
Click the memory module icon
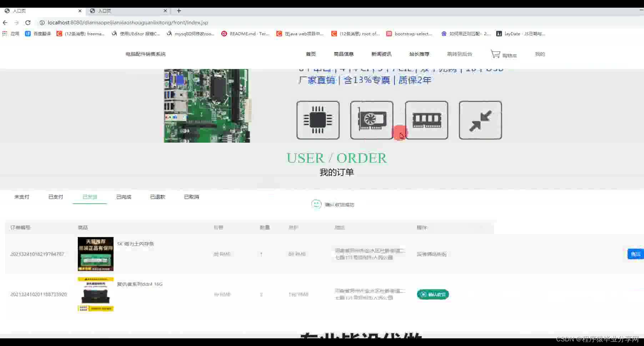pos(427,120)
